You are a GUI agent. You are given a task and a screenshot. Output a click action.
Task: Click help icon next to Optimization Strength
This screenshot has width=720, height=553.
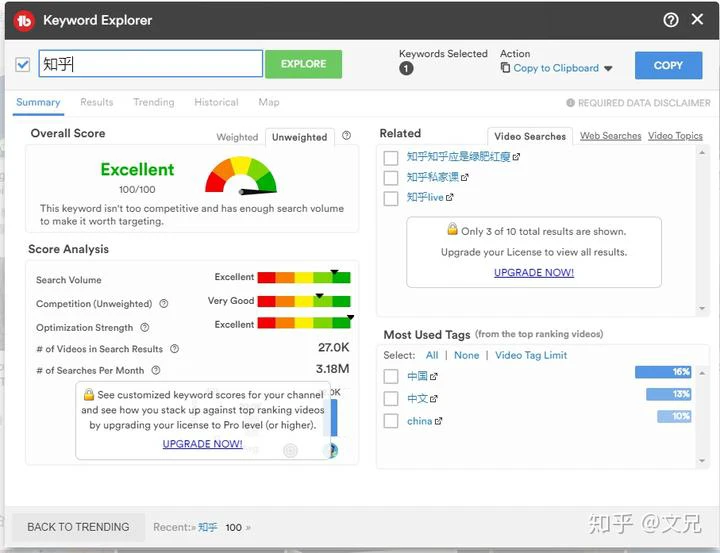(145, 327)
